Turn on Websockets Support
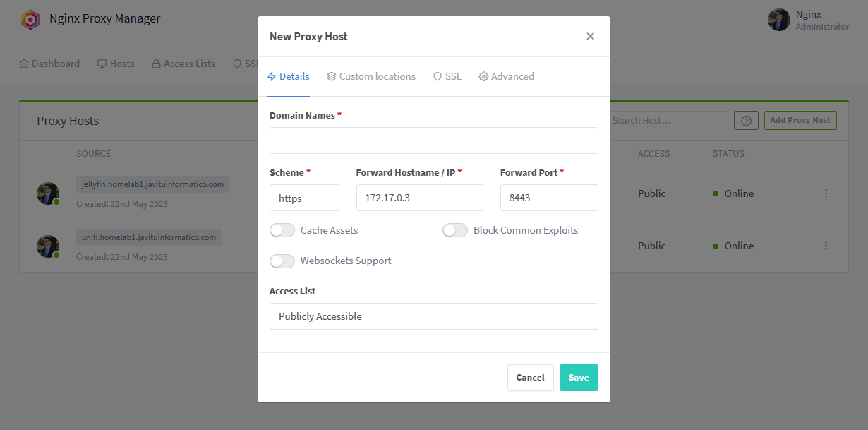The height and width of the screenshot is (430, 868). [282, 261]
